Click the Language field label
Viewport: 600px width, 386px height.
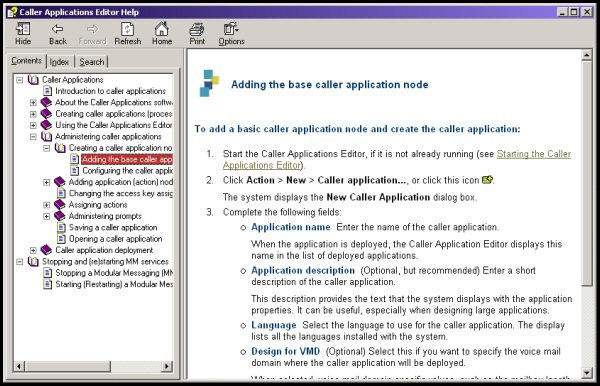[x=274, y=325]
